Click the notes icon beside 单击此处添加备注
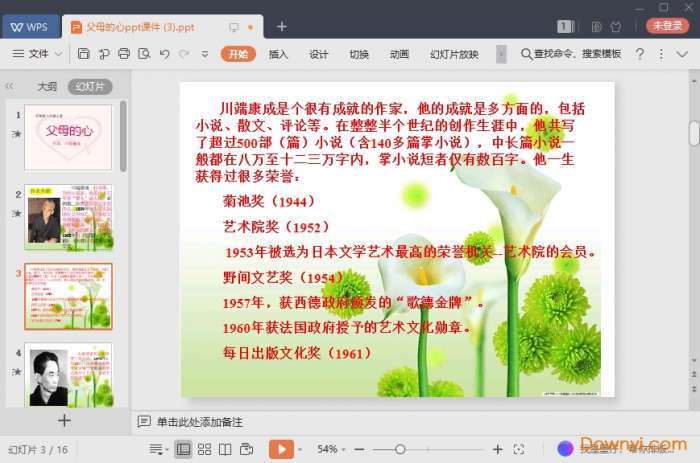Screen dimensions: 700x463 144,421
